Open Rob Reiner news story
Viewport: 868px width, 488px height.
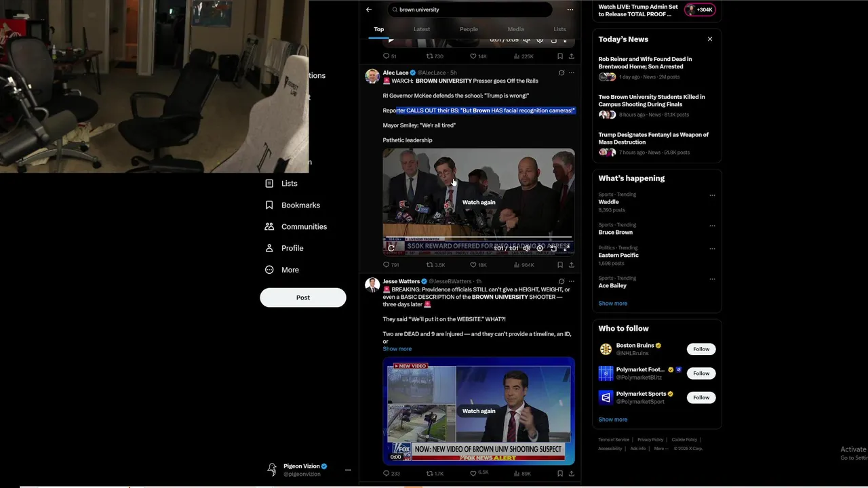pos(656,68)
